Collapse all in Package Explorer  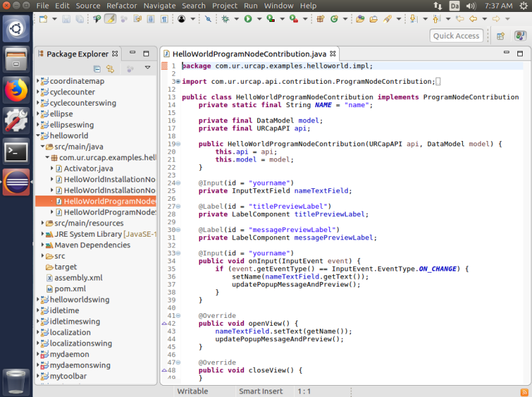97,69
